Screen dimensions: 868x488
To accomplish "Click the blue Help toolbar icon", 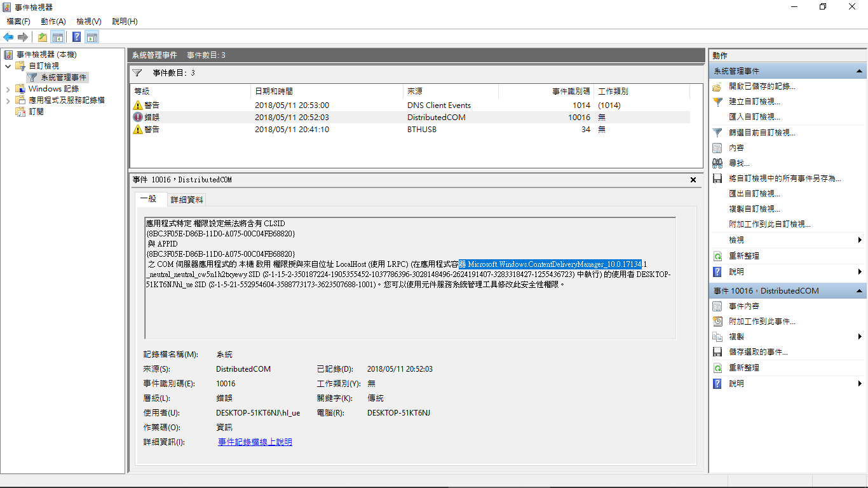I will coord(77,37).
